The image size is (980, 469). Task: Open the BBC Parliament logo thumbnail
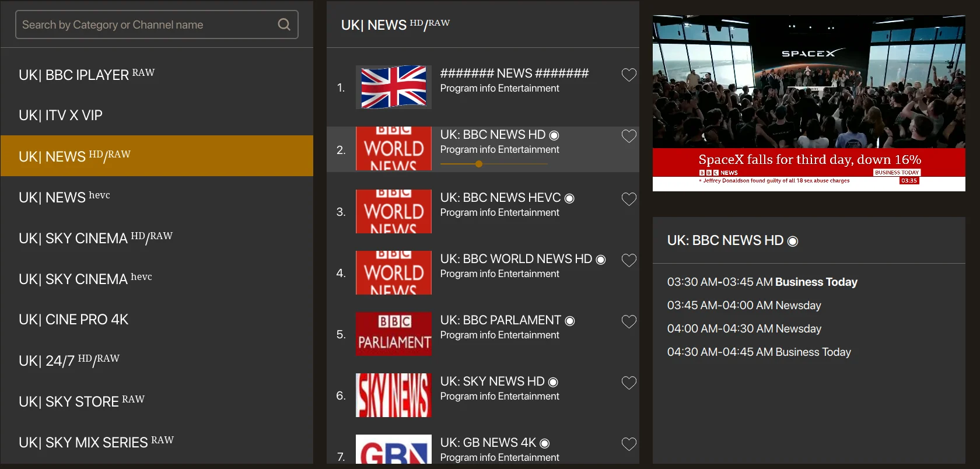click(394, 334)
